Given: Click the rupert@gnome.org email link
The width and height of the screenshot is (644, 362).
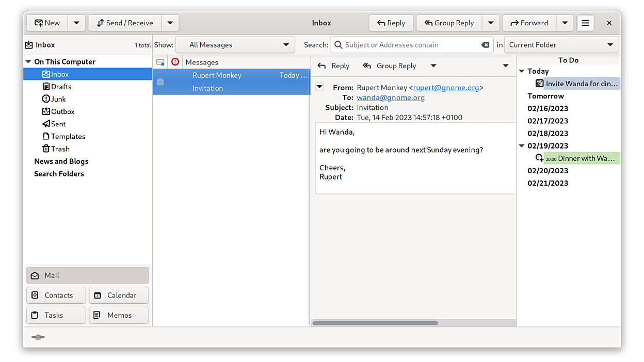Looking at the screenshot, I should coord(446,88).
